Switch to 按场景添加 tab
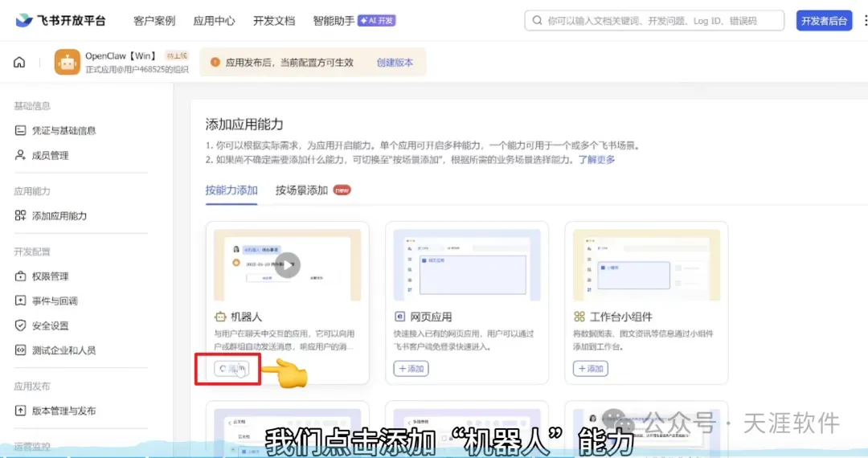This screenshot has height=458, width=868. coord(301,190)
